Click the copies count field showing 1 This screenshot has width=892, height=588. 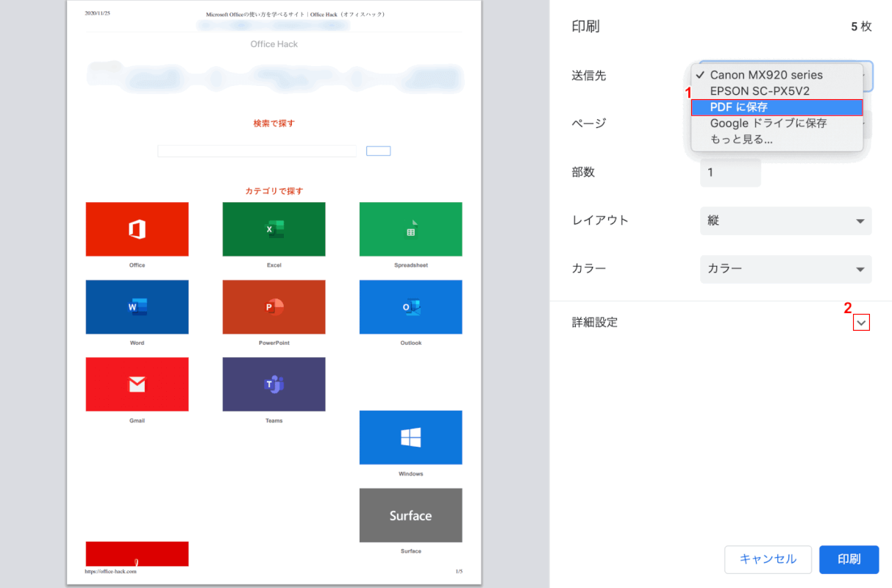[x=730, y=172]
